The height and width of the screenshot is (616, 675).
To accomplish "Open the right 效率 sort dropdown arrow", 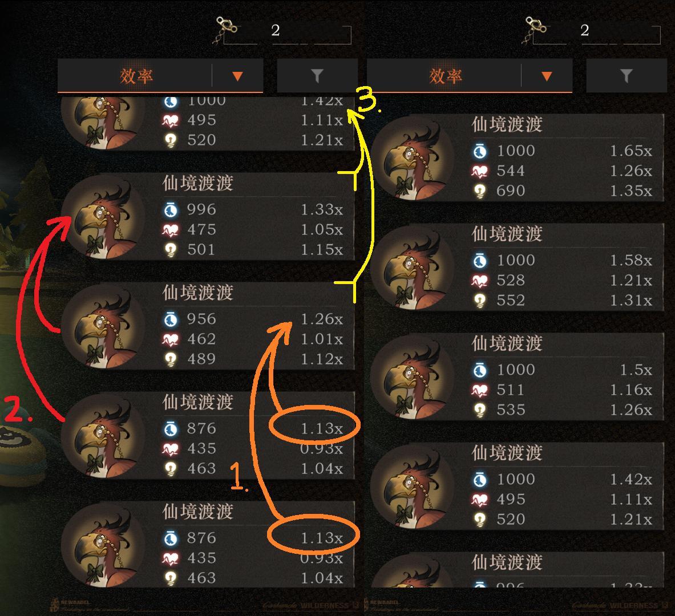I will pyautogui.click(x=547, y=76).
